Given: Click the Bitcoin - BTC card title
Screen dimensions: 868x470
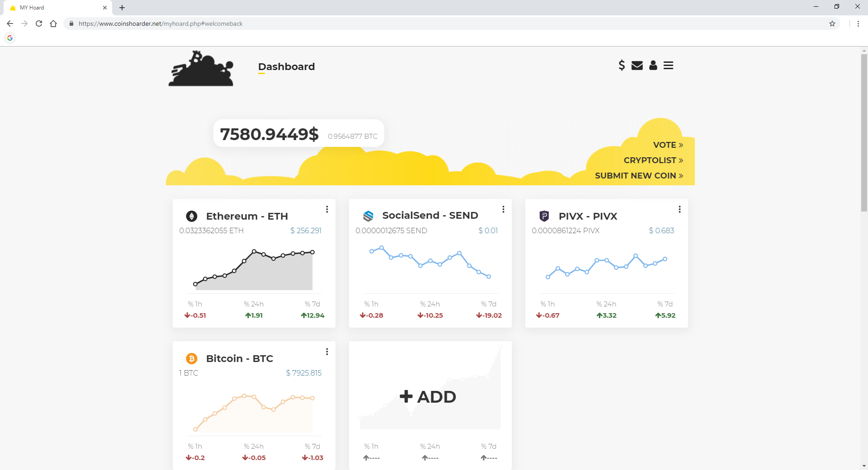Looking at the screenshot, I should pos(240,359).
